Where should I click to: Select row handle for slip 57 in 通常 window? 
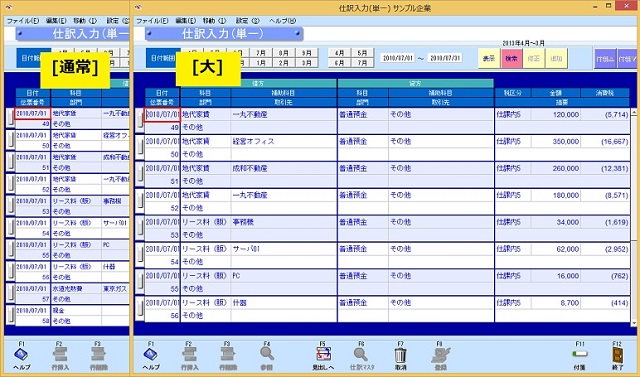click(11, 294)
